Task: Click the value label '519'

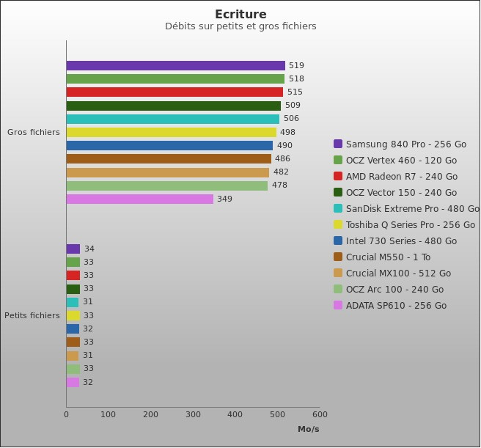Action: [x=296, y=65]
